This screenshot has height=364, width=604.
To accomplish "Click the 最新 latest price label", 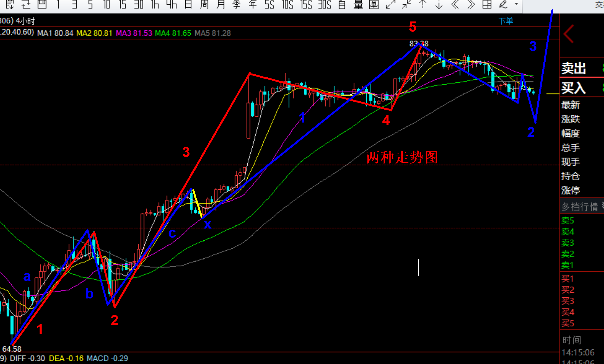I will tap(571, 105).
